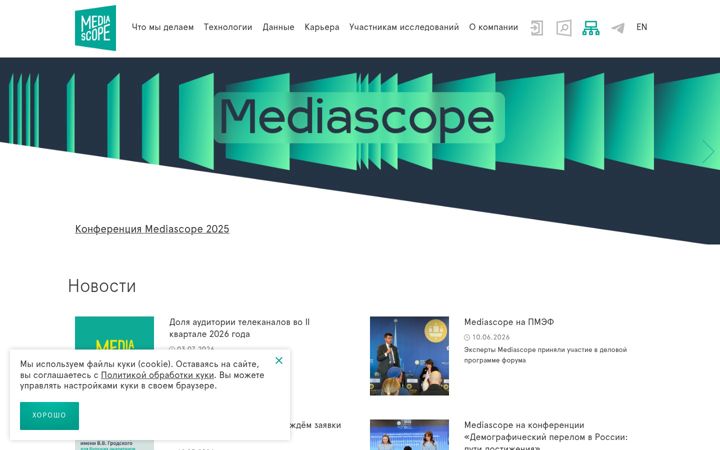This screenshot has width=720, height=450.
Task: Open 'Конференция Mediascope 2025' link
Action: pyautogui.click(x=152, y=229)
